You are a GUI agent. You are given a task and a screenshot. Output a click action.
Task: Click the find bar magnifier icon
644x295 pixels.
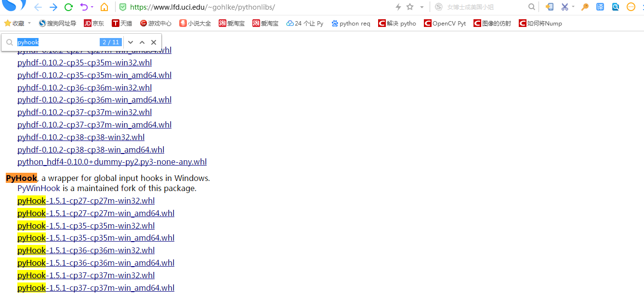(x=10, y=42)
